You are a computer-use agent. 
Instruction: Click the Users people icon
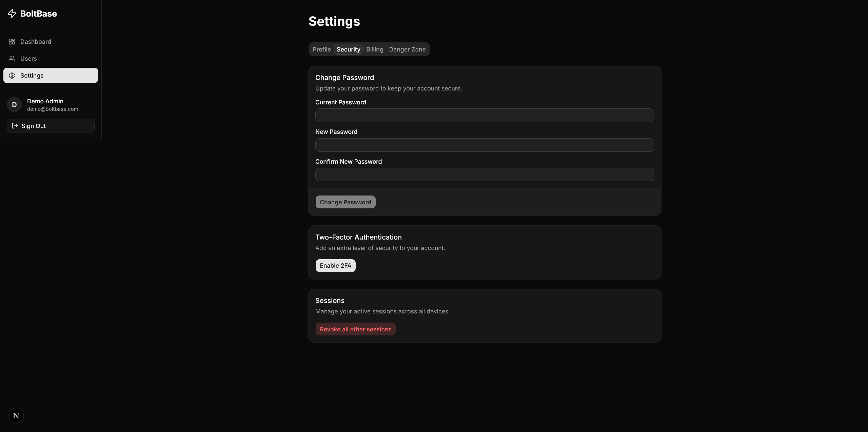(x=12, y=58)
